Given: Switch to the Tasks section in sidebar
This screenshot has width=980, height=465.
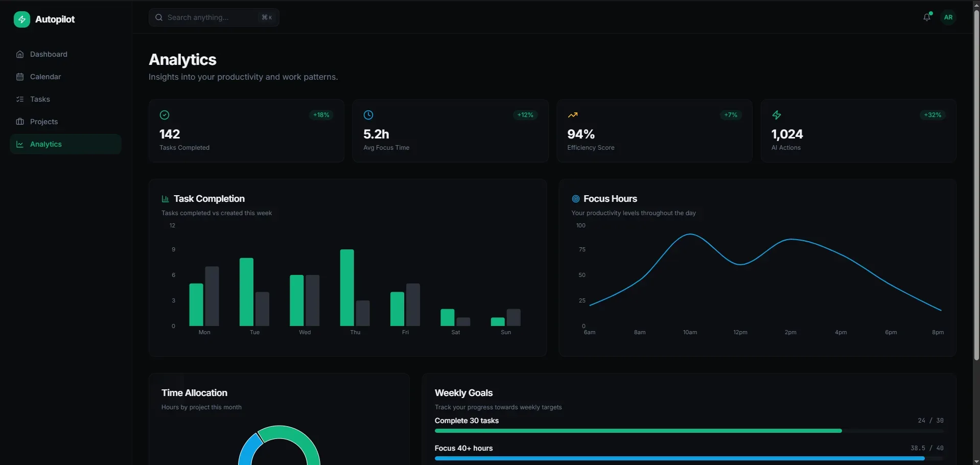Looking at the screenshot, I should (41, 99).
